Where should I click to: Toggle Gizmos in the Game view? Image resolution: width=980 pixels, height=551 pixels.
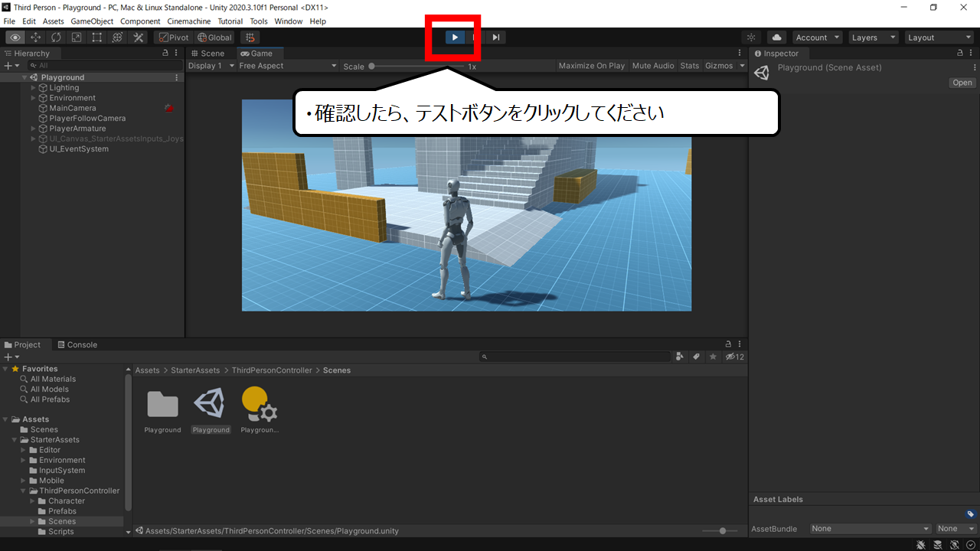click(719, 66)
